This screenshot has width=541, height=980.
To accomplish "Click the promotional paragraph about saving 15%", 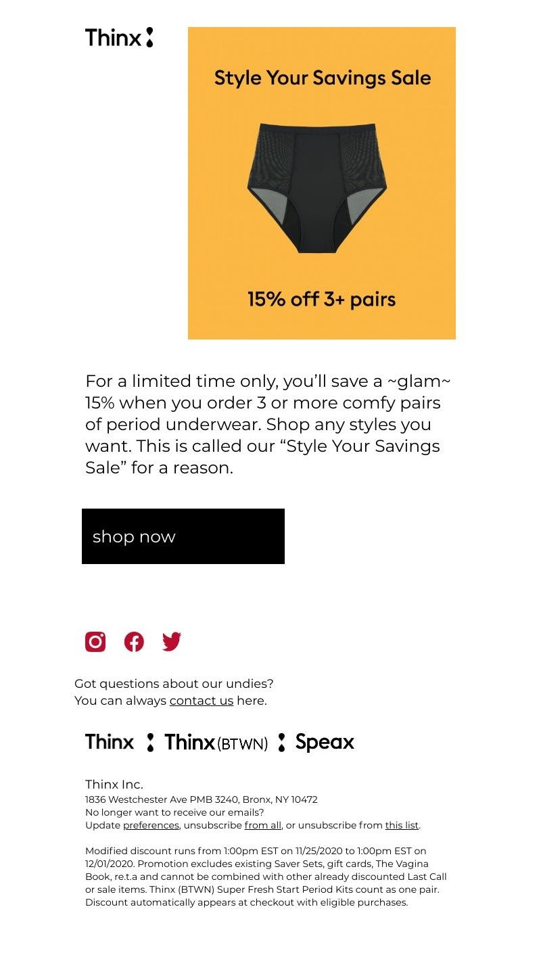I will pos(268,424).
